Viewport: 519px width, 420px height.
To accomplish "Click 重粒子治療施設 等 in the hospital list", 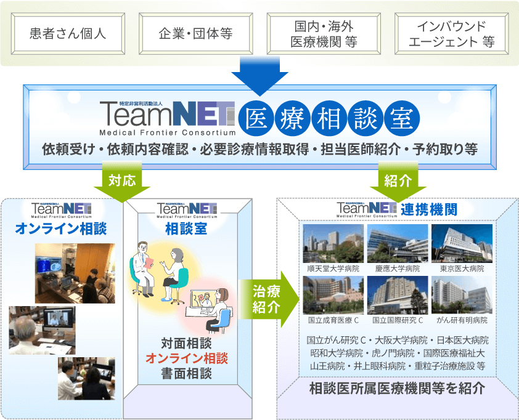I will pos(450,366).
